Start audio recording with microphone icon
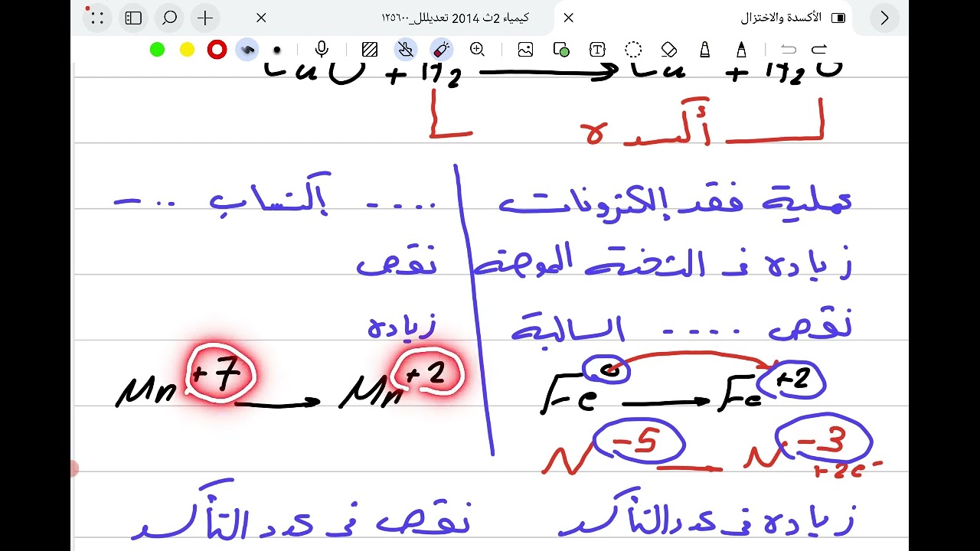 coord(322,50)
